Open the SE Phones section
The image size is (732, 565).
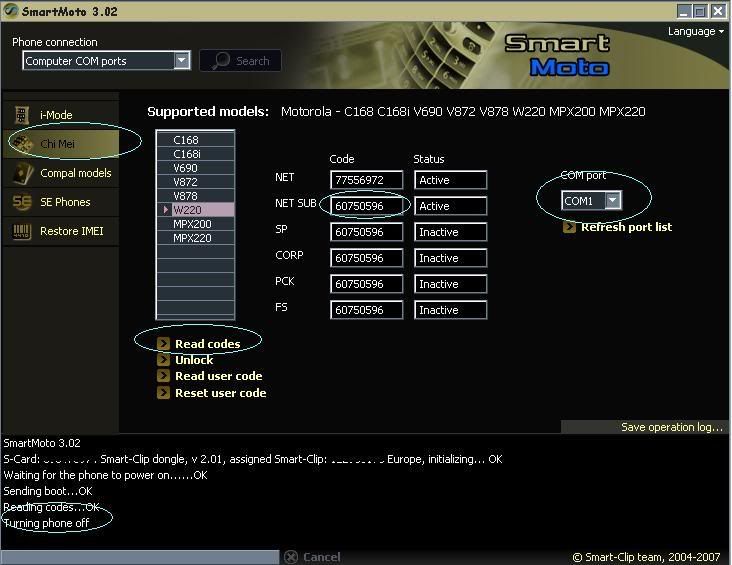click(61, 202)
